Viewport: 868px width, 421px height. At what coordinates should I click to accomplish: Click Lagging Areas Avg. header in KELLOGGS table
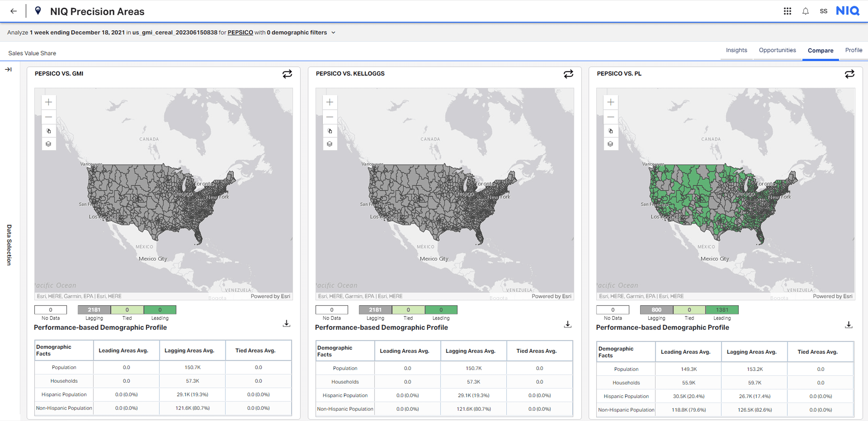470,351
